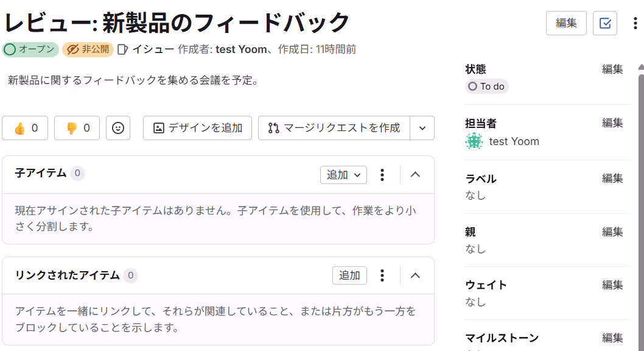Viewport: 644px width, 351px height.
Task: Click なし value under 親
Action: [475, 249]
